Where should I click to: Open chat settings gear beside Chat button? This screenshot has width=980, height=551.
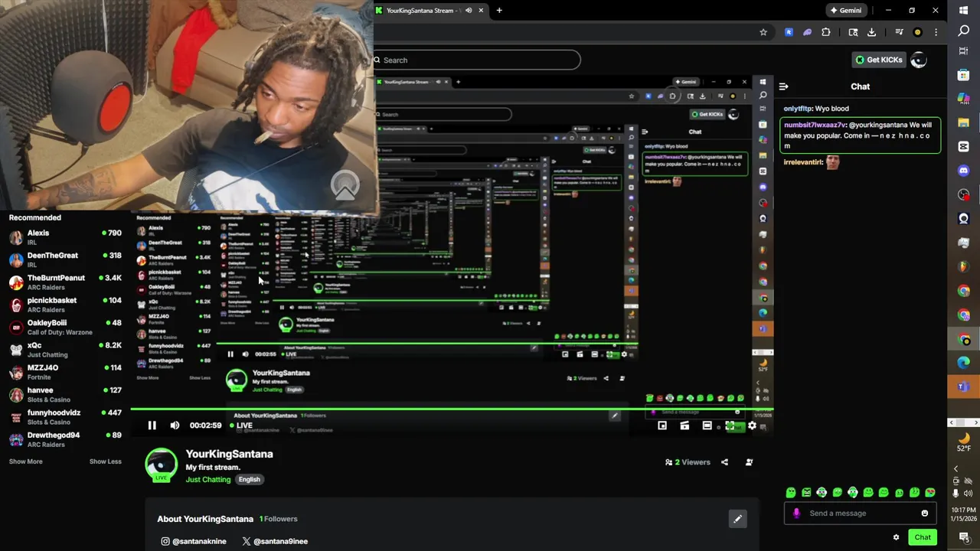[896, 537]
